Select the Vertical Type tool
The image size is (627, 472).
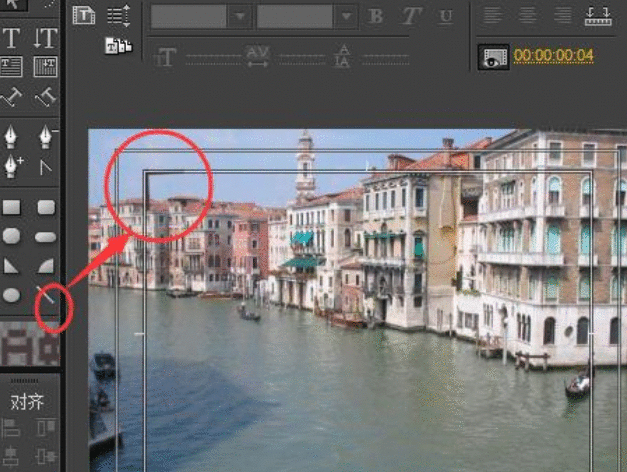(45, 39)
